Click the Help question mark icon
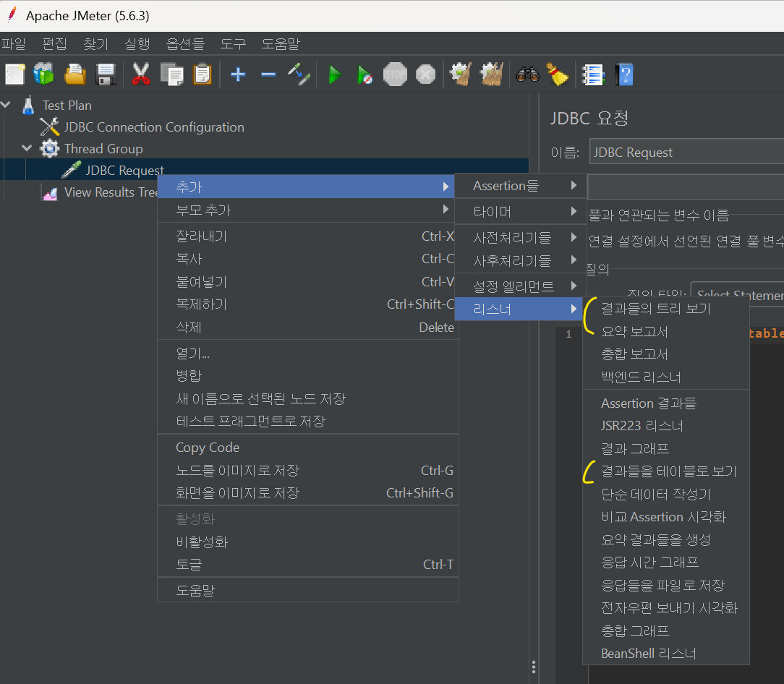The width and height of the screenshot is (784, 684). click(x=624, y=75)
